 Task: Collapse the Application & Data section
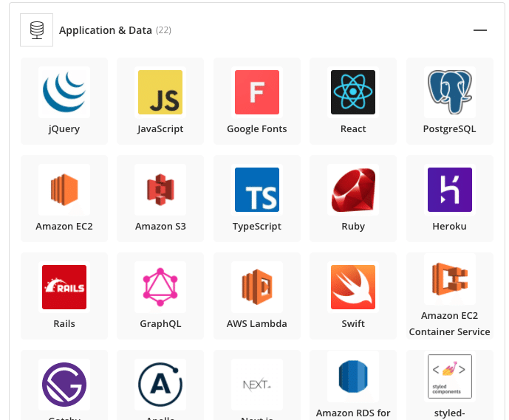[x=479, y=30]
